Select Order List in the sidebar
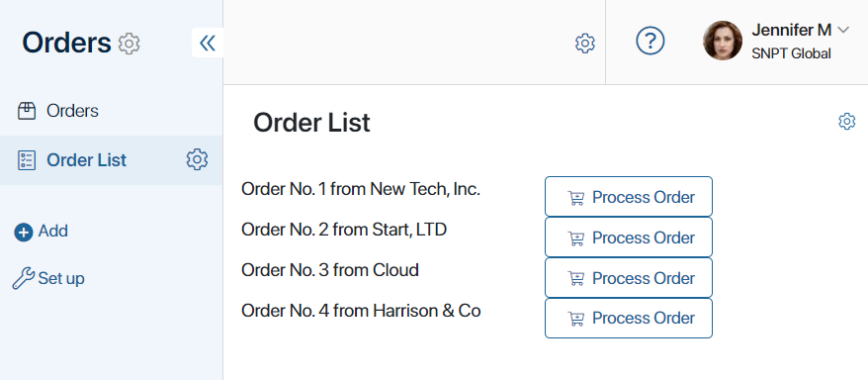The image size is (868, 380). pos(86,160)
